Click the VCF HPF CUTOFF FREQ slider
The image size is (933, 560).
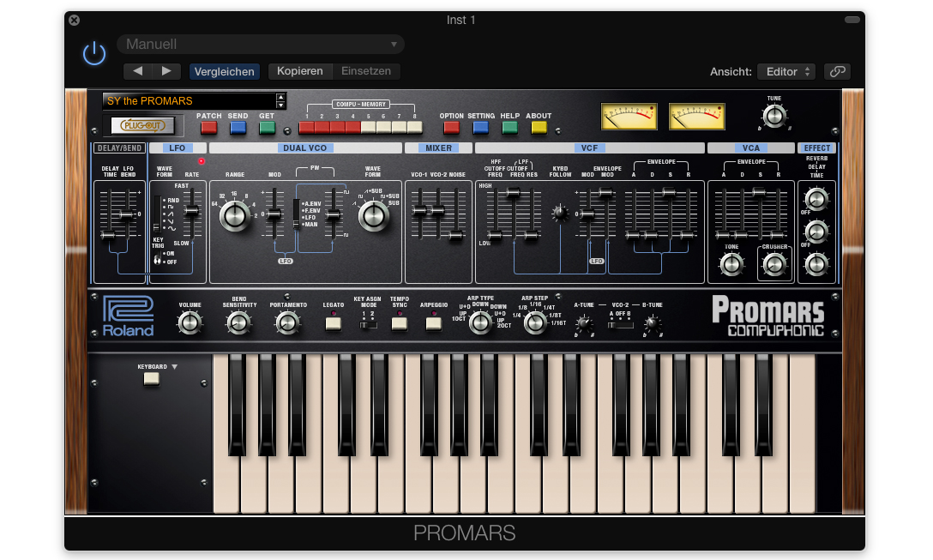click(x=494, y=236)
